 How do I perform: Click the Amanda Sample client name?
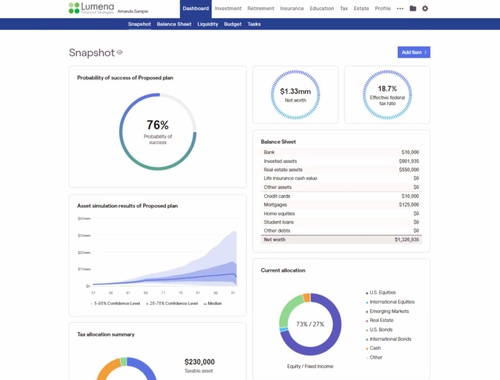(x=133, y=11)
